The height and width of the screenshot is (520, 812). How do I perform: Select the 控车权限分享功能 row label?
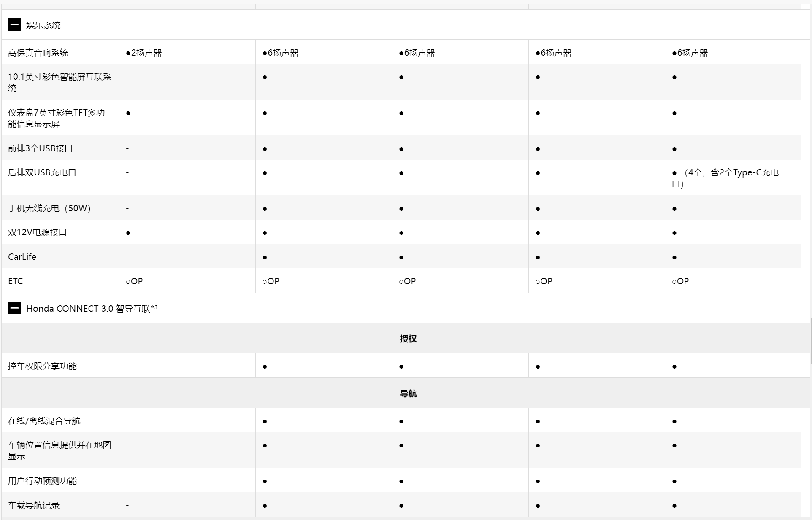pos(43,366)
